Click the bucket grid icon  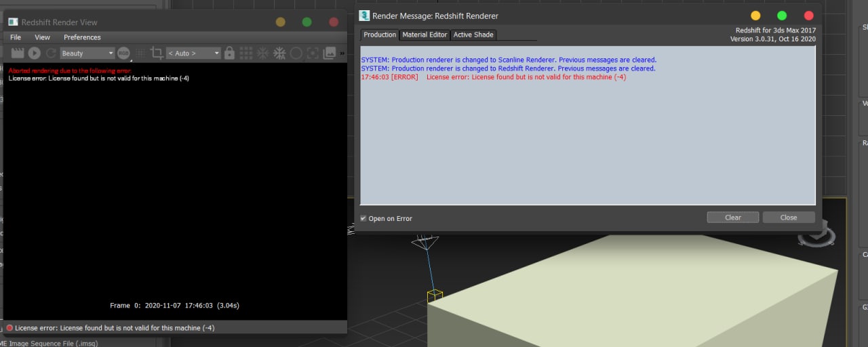[x=246, y=53]
